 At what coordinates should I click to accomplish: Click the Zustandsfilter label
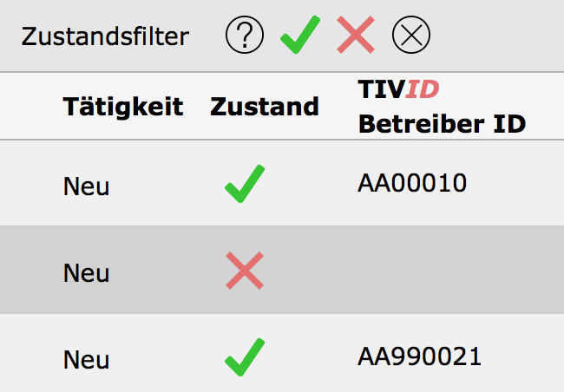[105, 36]
